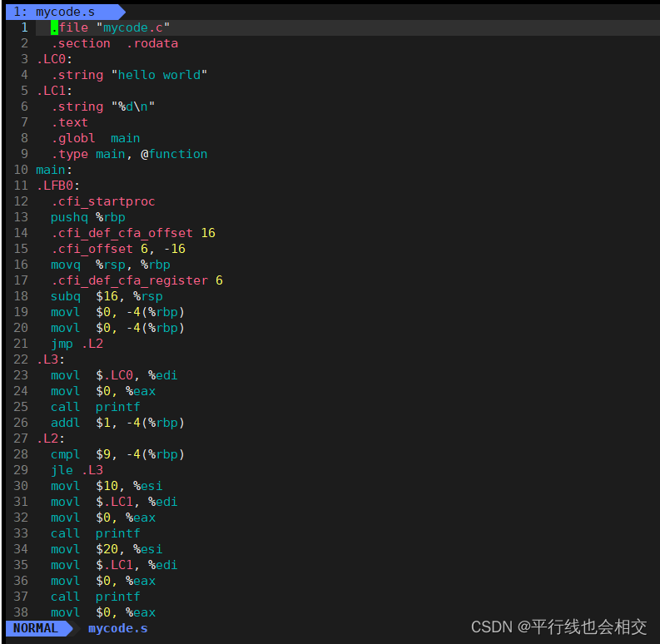Viewport: 660px width, 644px height.
Task: Click the 'pushq %rbp' instruction
Action: [88, 217]
